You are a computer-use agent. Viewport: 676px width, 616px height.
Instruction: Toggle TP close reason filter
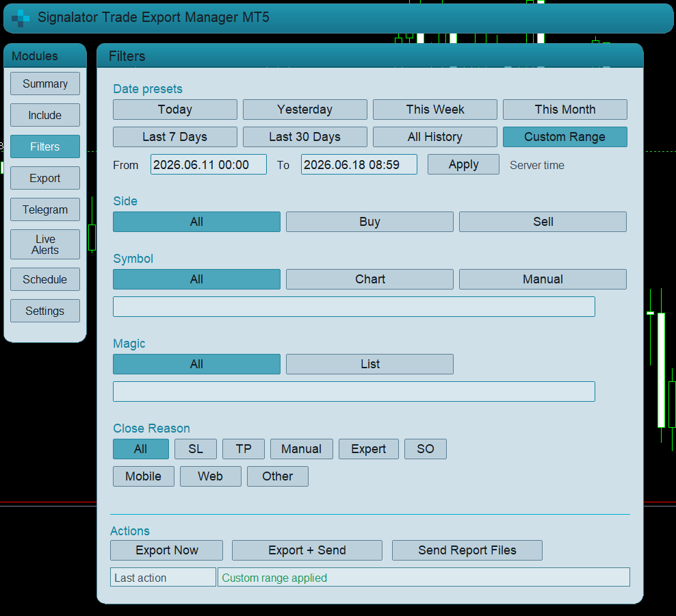point(244,449)
